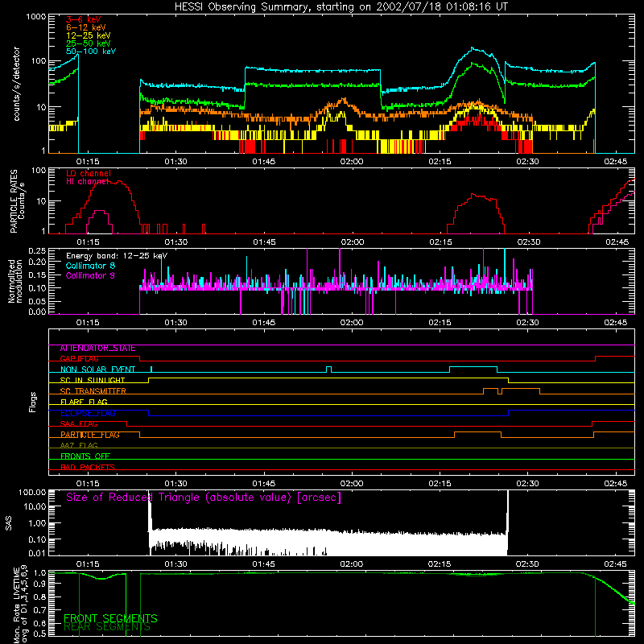Viewport: 644px width, 644px height.
Task: Click 02:00 time label under the counts panel
Action: point(352,162)
